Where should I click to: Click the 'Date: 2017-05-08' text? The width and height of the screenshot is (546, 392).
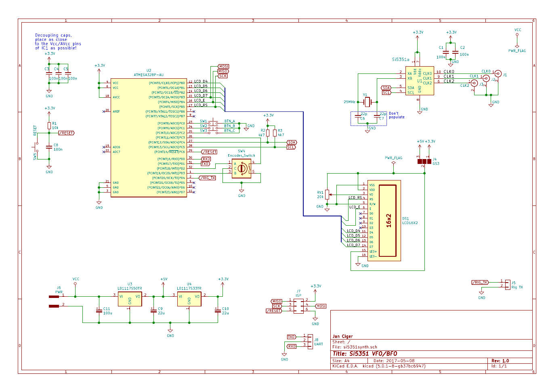(394, 361)
